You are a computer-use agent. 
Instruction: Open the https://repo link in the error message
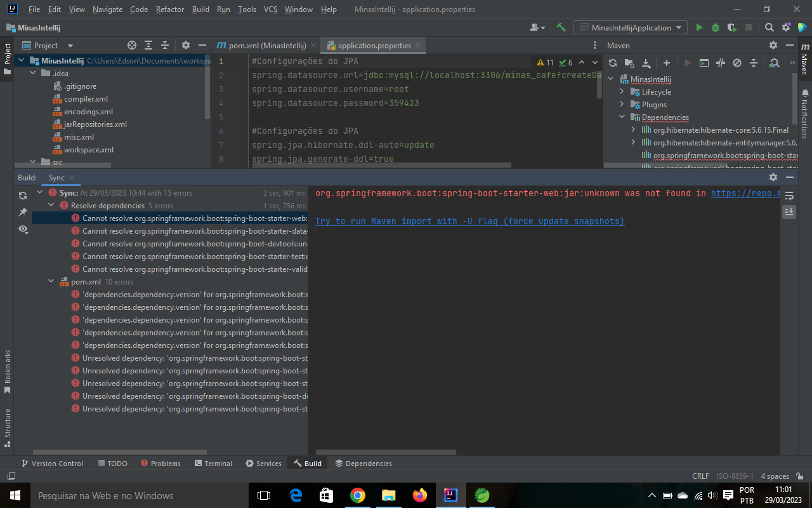pyautogui.click(x=746, y=193)
